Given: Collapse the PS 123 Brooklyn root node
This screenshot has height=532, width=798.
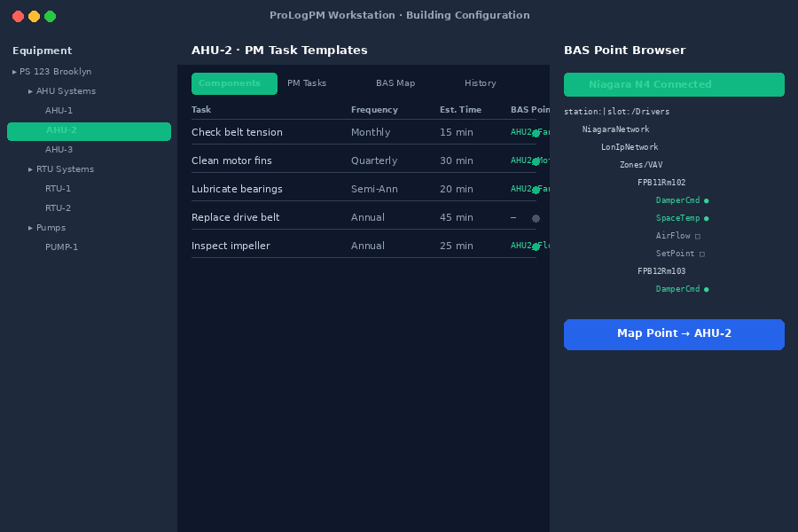Looking at the screenshot, I should [14, 71].
